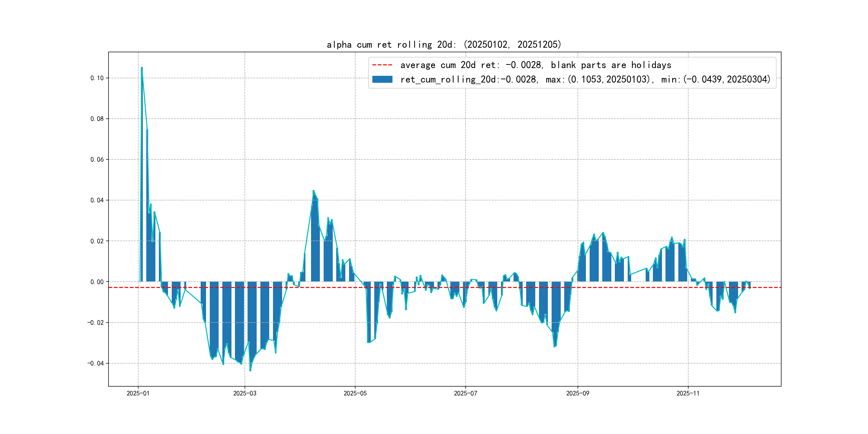
Task: Click the 0.08 y-axis tick label
Action: pyautogui.click(x=97, y=119)
